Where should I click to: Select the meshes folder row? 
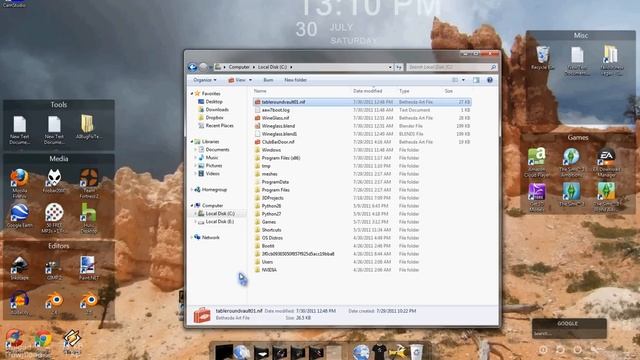[x=362, y=174]
